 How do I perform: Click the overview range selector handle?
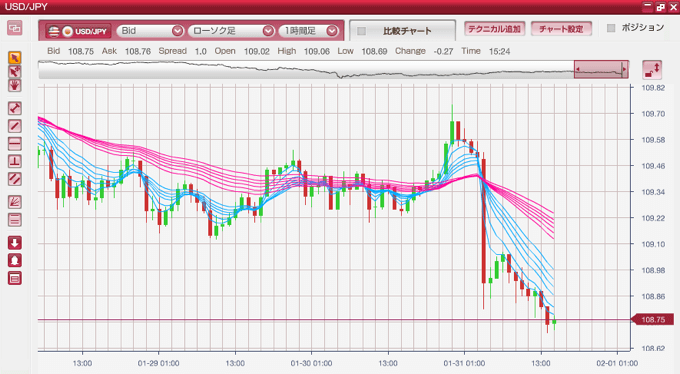601,69
